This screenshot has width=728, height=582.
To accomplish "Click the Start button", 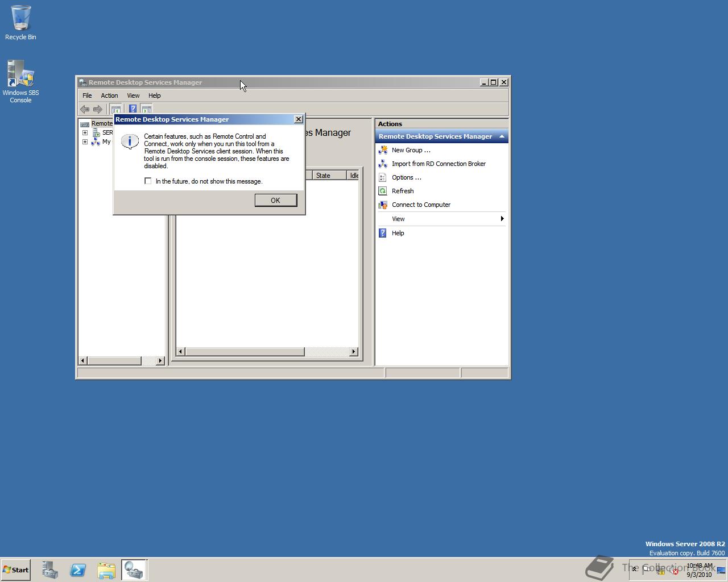I will coord(15,570).
